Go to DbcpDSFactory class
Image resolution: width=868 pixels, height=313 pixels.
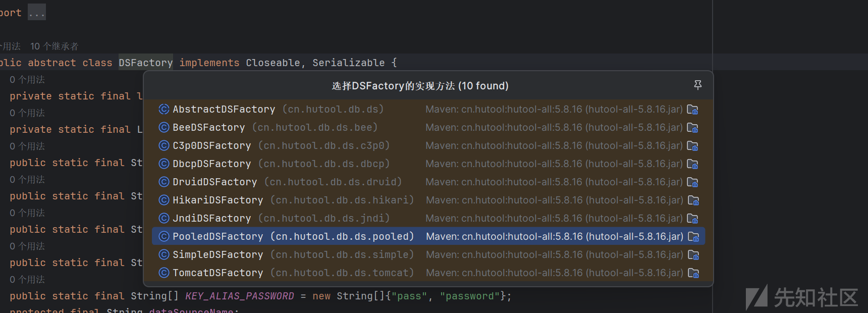pyautogui.click(x=428, y=164)
